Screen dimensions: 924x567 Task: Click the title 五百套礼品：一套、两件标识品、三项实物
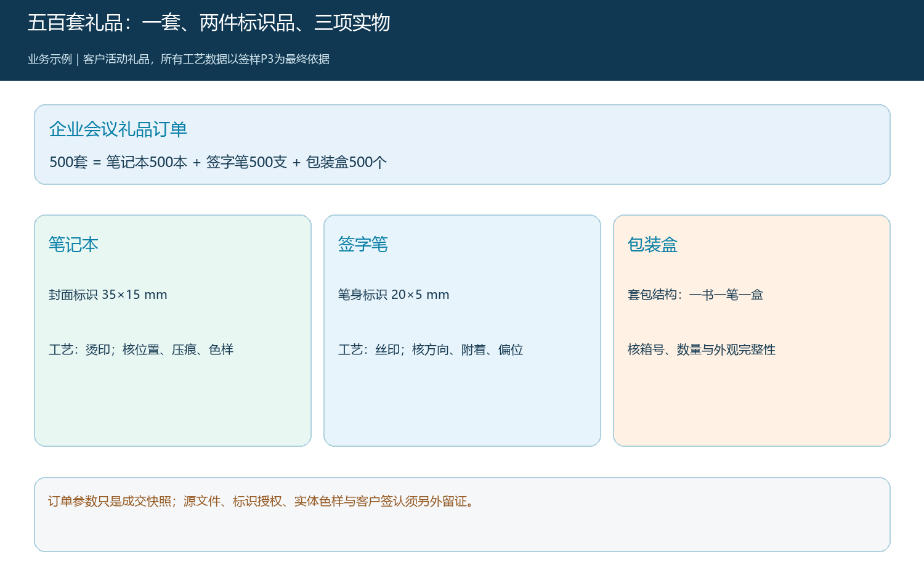point(209,23)
